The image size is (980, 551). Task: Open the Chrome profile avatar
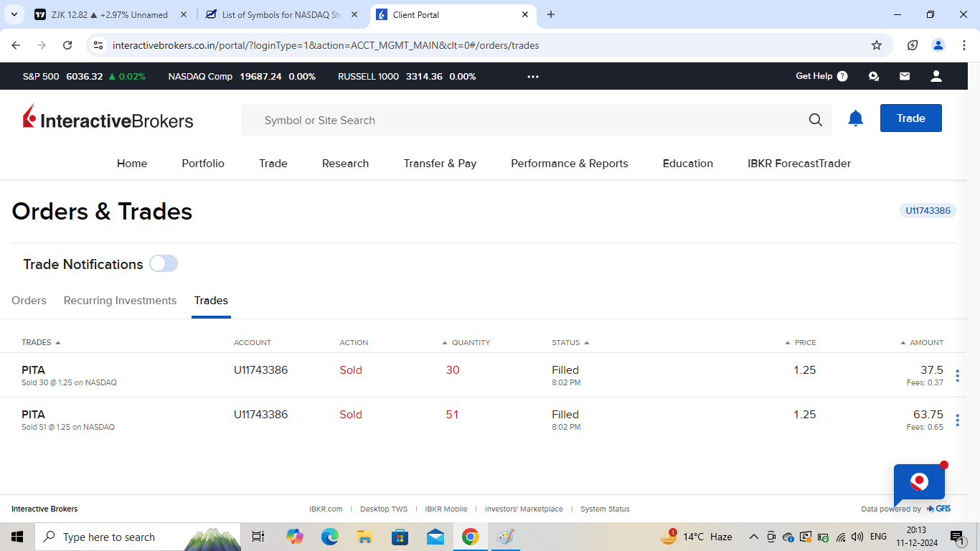click(x=938, y=45)
